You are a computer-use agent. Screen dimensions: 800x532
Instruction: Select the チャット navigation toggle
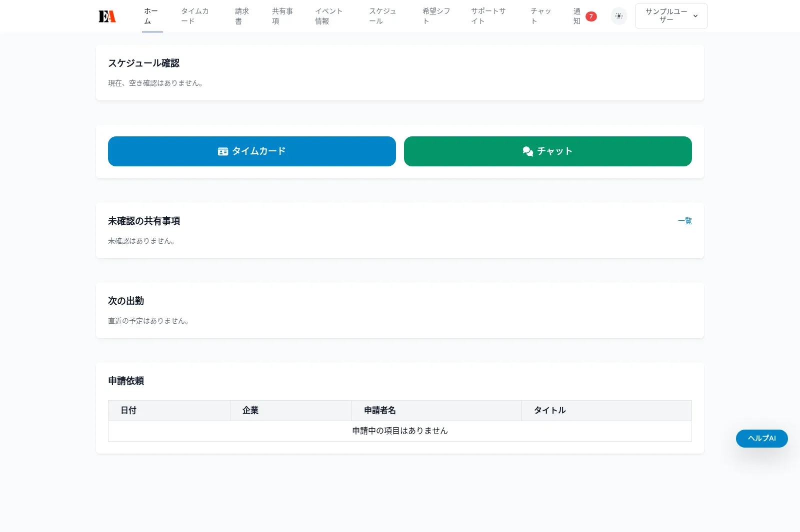tap(541, 15)
